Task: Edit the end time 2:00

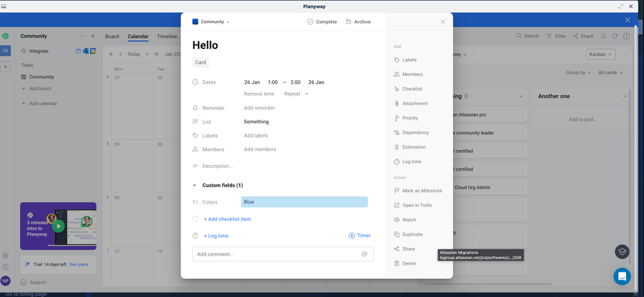Action: tap(295, 82)
